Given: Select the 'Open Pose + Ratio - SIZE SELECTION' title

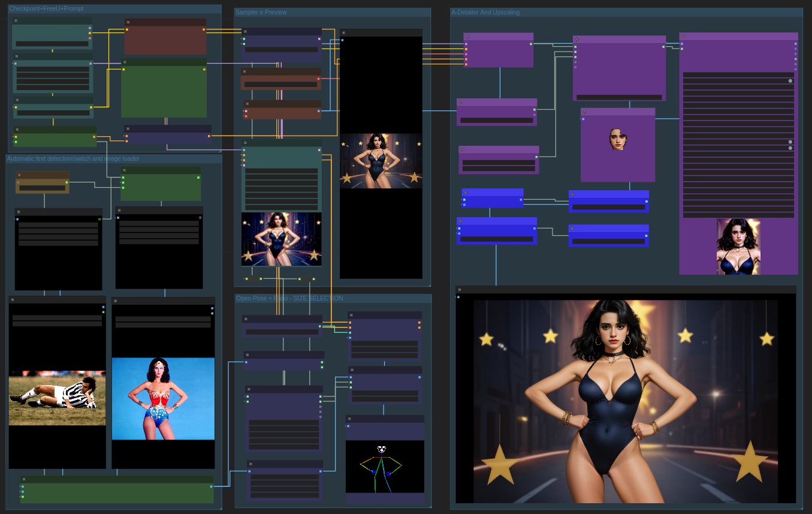Looking at the screenshot, I should point(289,299).
